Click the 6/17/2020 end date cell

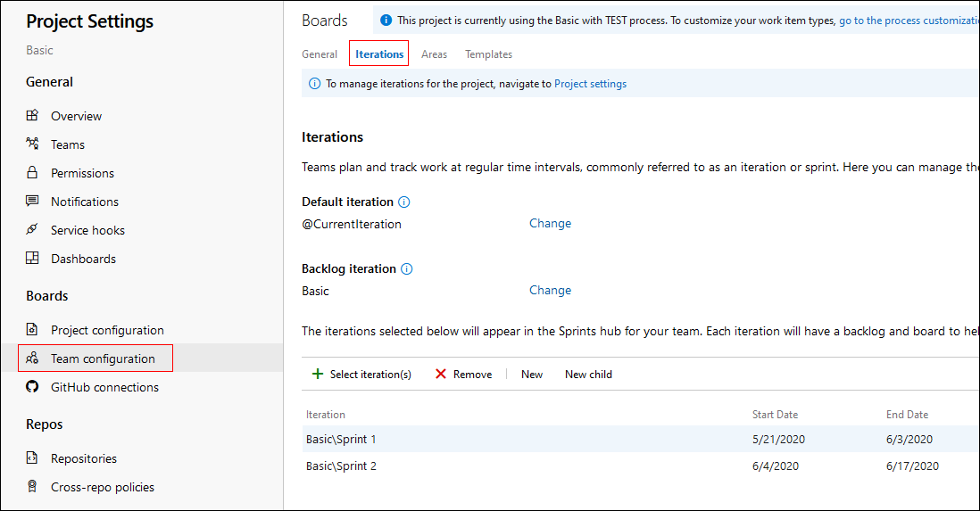tap(912, 466)
